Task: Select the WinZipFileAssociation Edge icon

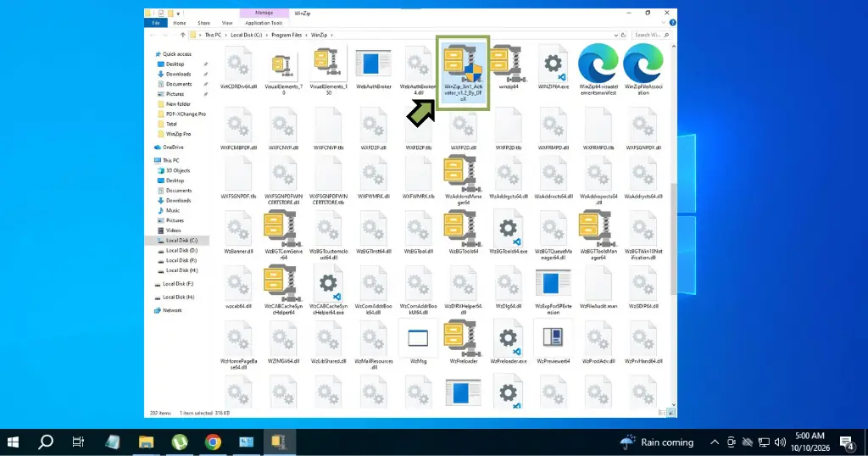Action: click(643, 64)
